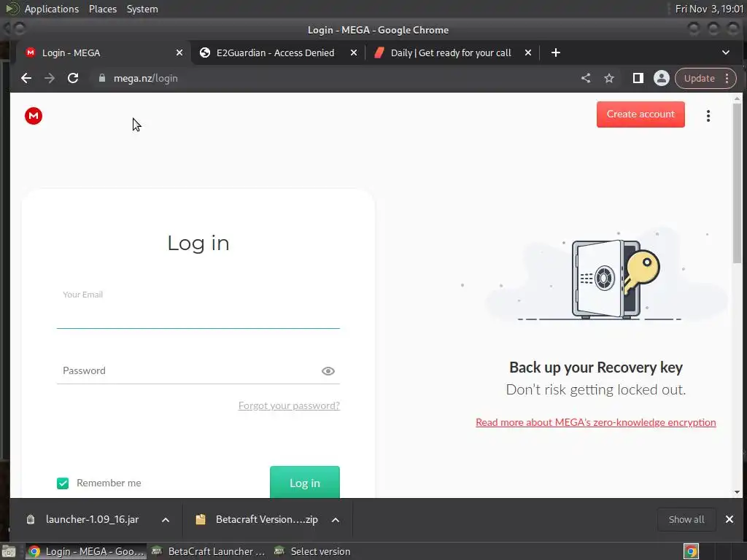
Task: Open Chrome Update menu button
Action: pos(705,78)
